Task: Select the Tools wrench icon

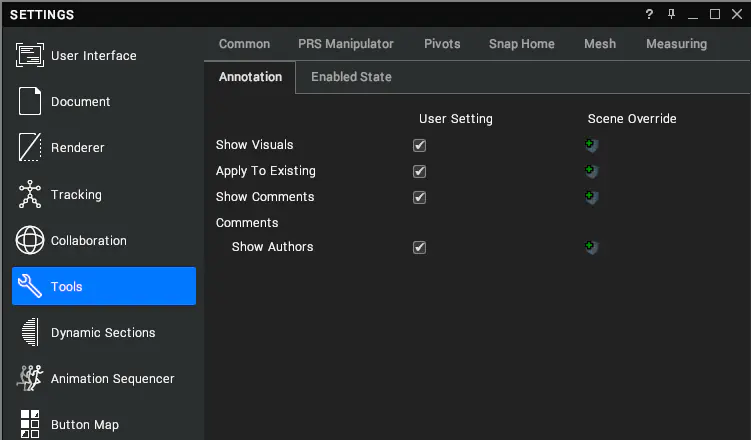Action: (x=30, y=286)
